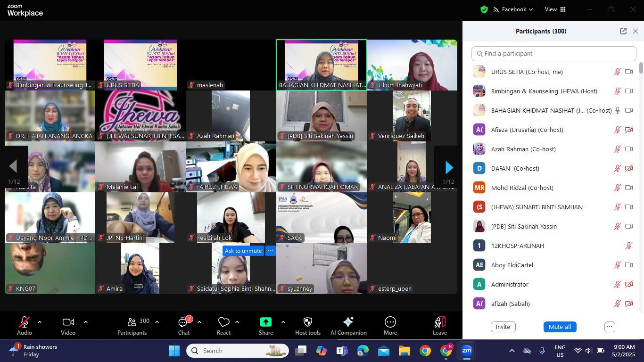The width and height of the screenshot is (644, 362).
Task: Open the More menu in toolbar
Action: pyautogui.click(x=390, y=322)
